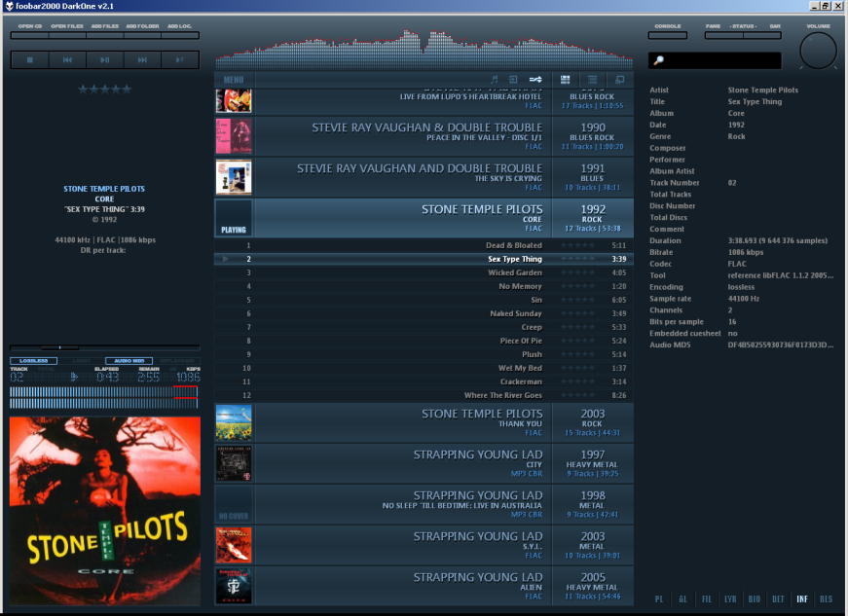Expand the Stone Temple Pilots Thank You album
The image size is (848, 616).
click(x=424, y=422)
